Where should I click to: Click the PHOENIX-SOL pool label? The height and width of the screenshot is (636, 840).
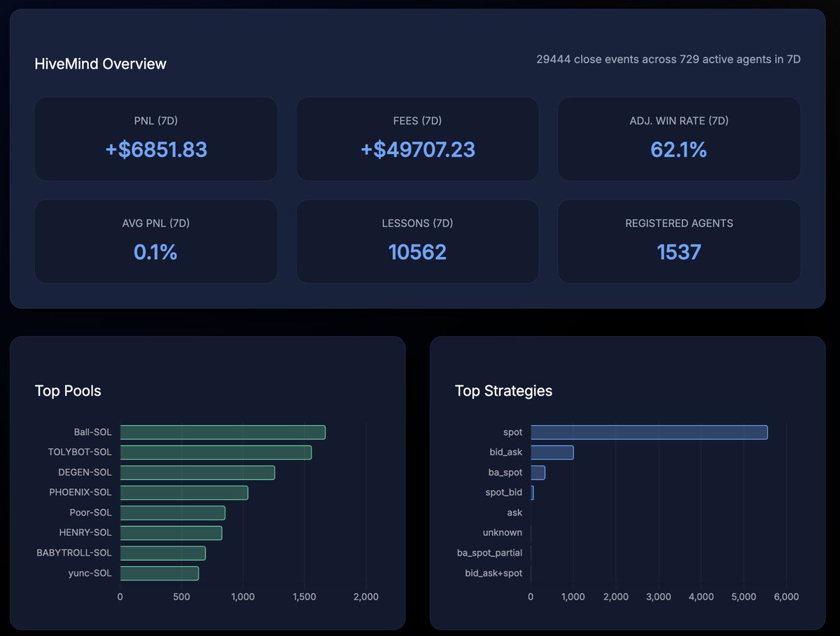(80, 492)
